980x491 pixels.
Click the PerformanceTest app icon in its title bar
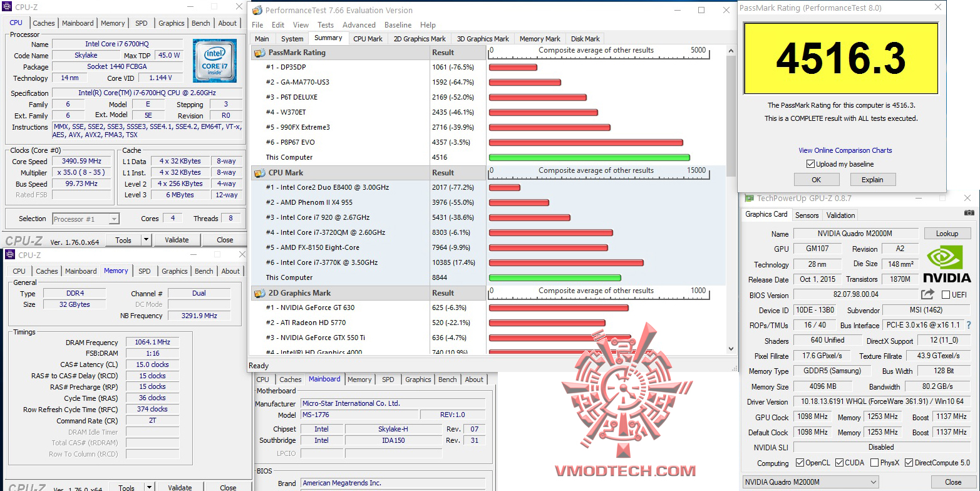[x=257, y=10]
